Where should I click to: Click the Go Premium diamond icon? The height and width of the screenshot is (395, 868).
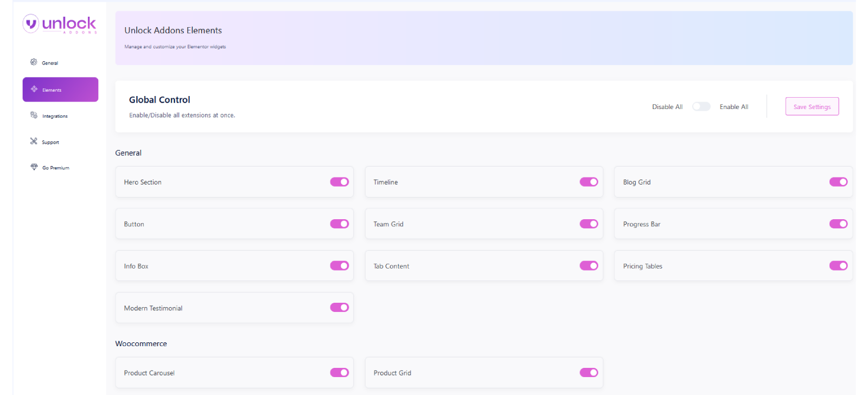[x=34, y=167]
